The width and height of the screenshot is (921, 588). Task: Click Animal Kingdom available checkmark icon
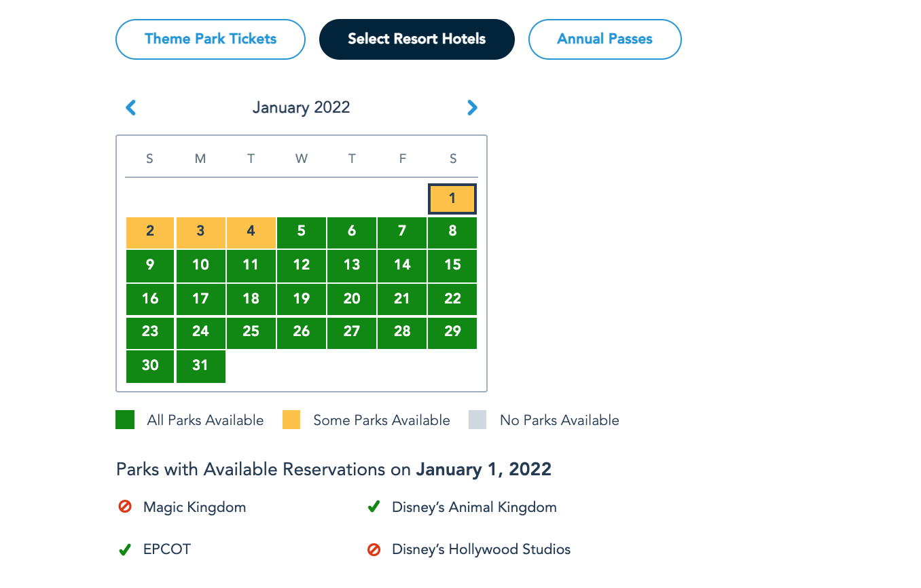374,507
